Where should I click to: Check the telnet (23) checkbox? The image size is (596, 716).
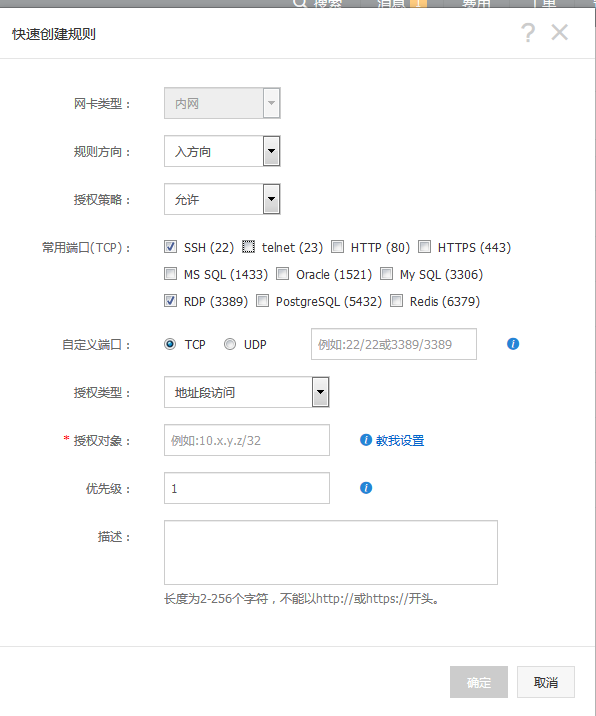(x=248, y=247)
